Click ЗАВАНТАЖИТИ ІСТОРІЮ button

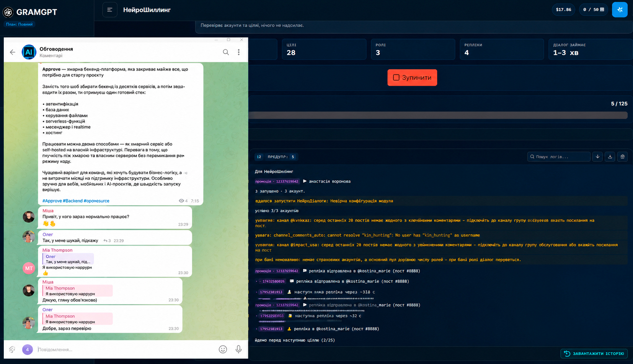(x=594, y=354)
